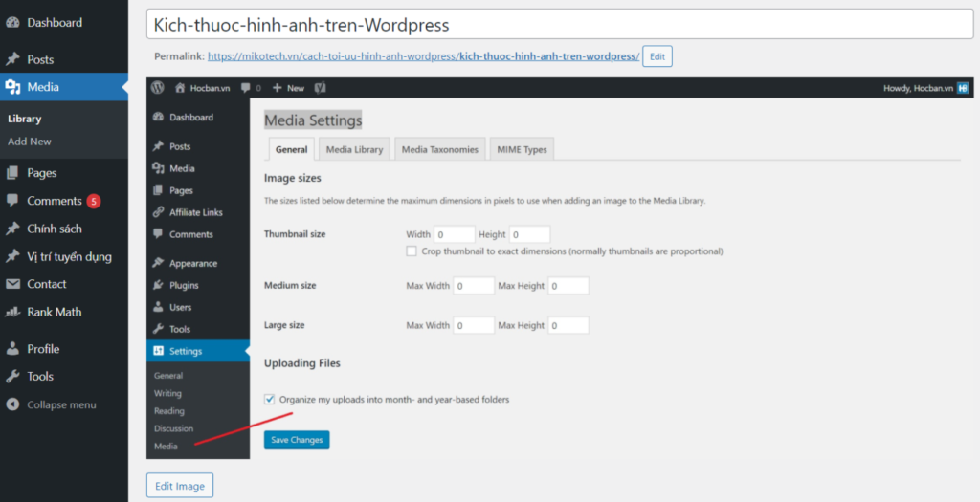Select the highlighted Media item in outer sidebar

point(64,87)
